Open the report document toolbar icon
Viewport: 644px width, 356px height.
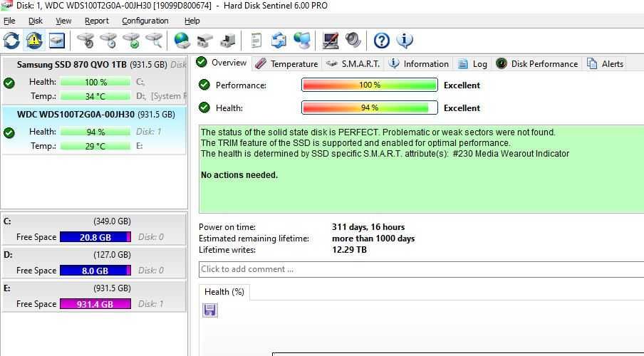tap(256, 41)
